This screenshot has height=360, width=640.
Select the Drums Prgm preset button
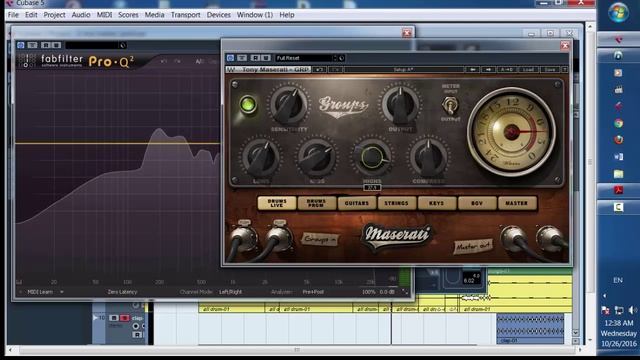tap(316, 203)
